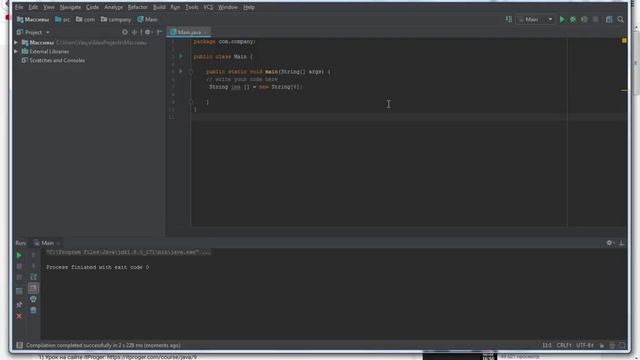Click the src breadcrumb
This screenshot has height=360, width=640.
point(62,19)
